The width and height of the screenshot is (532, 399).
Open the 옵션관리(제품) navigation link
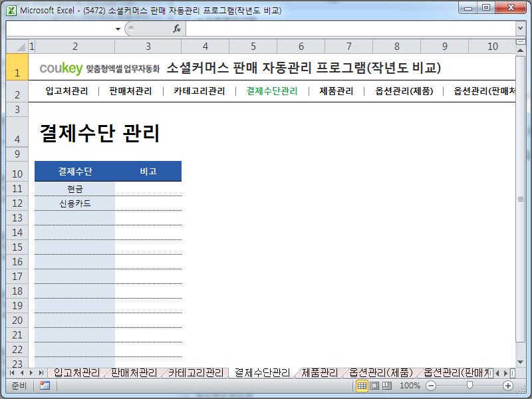tap(404, 91)
